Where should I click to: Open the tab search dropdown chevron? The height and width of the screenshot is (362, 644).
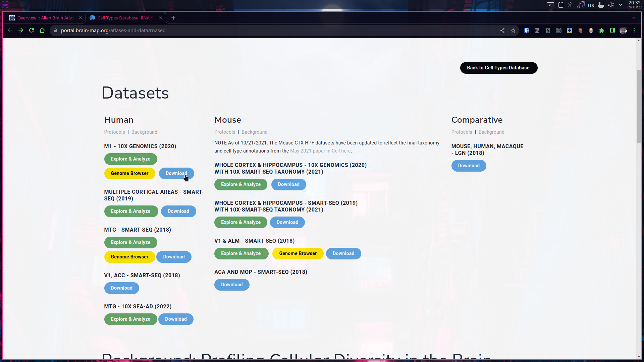[634, 18]
